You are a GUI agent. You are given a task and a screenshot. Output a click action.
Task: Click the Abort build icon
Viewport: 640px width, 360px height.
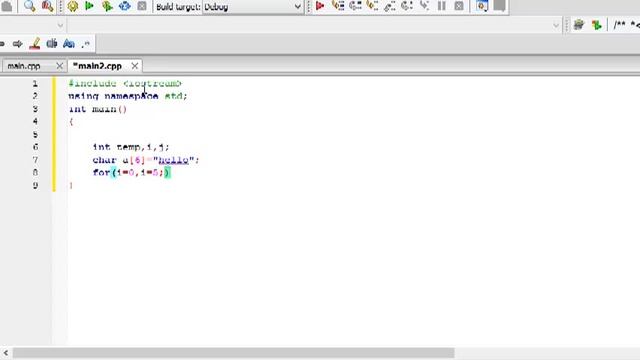click(142, 6)
